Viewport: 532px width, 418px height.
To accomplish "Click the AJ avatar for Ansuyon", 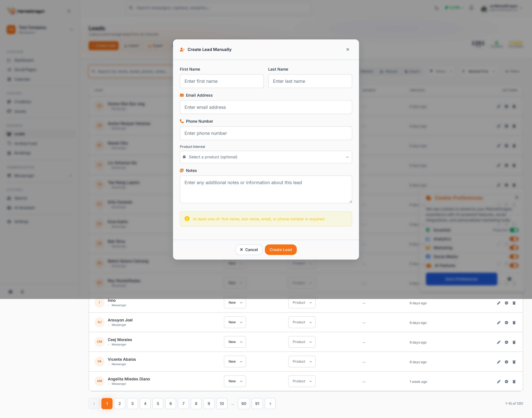I will tap(99, 322).
